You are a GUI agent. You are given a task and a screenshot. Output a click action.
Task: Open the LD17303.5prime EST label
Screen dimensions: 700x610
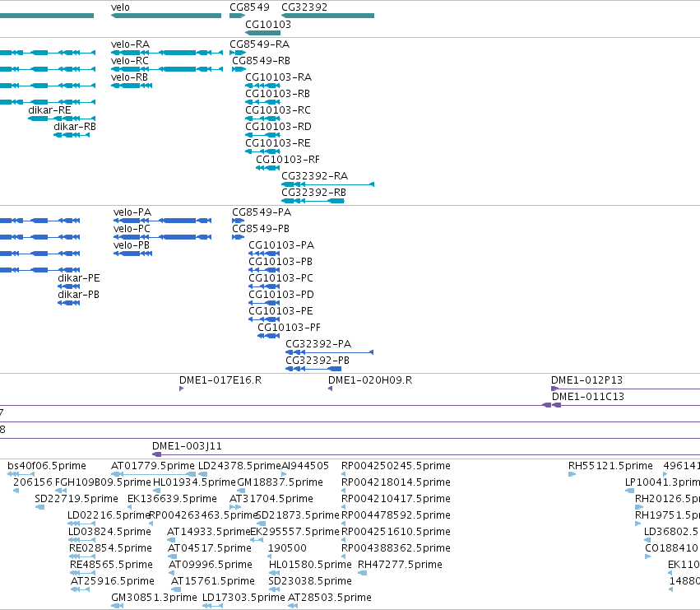click(x=243, y=598)
